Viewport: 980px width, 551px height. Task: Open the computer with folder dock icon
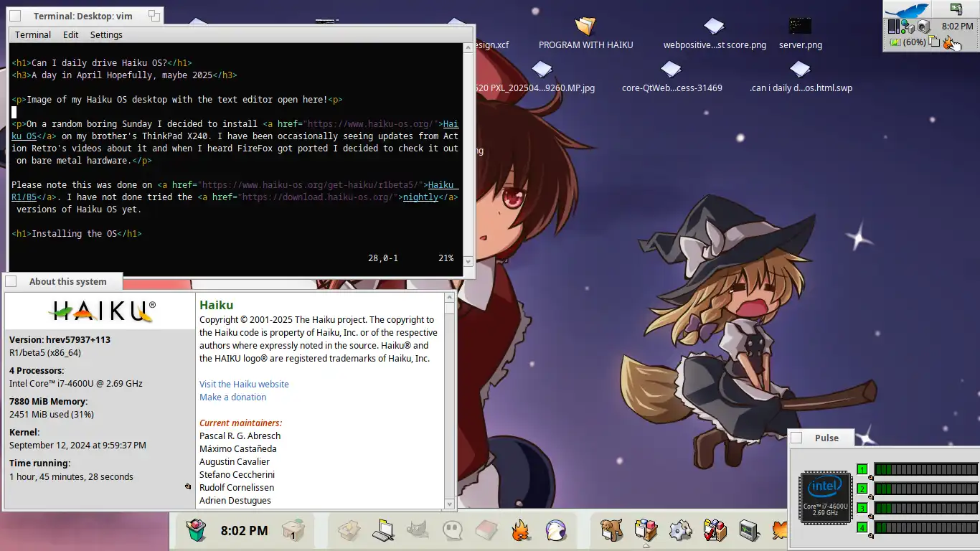(383, 530)
